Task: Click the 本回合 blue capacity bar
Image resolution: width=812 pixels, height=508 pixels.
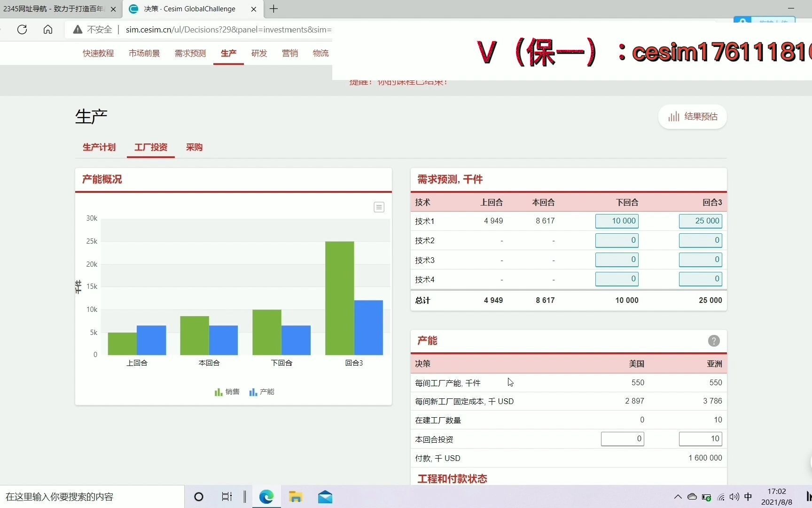Action: 223,340
